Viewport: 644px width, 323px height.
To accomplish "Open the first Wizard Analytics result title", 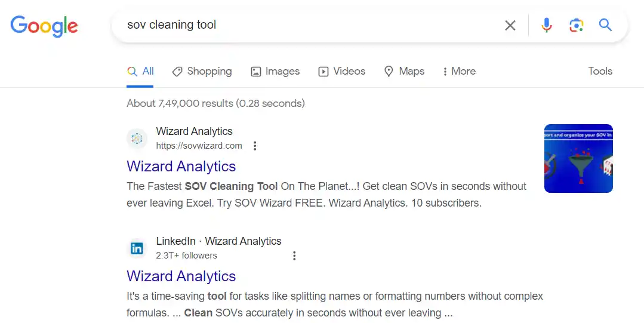I will click(x=181, y=166).
